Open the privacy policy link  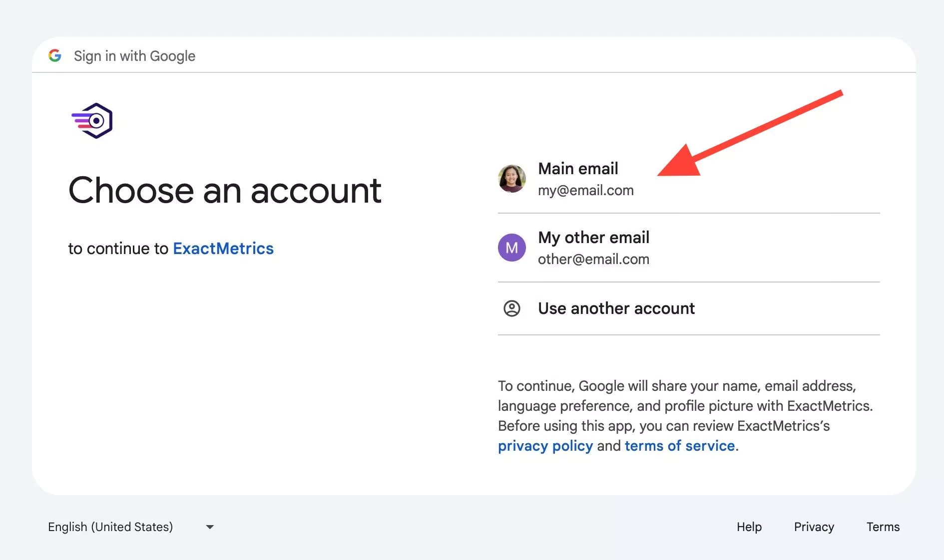[x=545, y=446]
